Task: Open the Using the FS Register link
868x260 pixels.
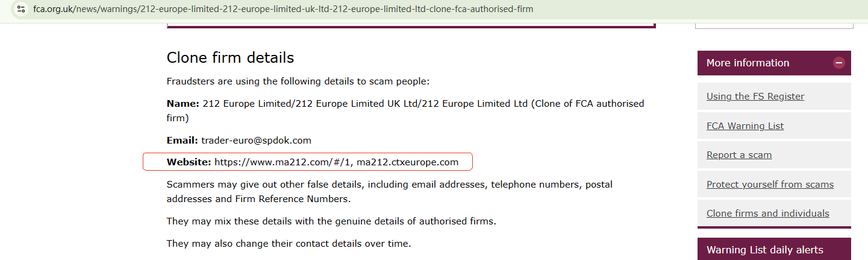Action: 755,97
